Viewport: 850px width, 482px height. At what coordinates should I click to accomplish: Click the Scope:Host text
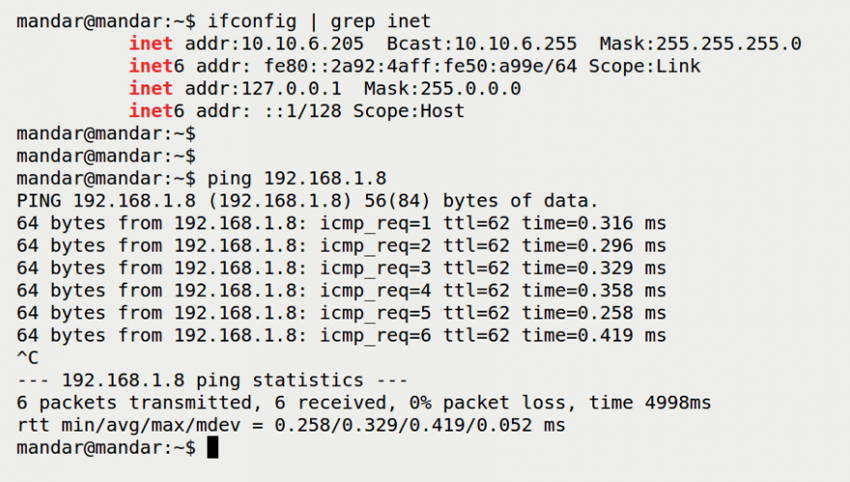(x=409, y=111)
